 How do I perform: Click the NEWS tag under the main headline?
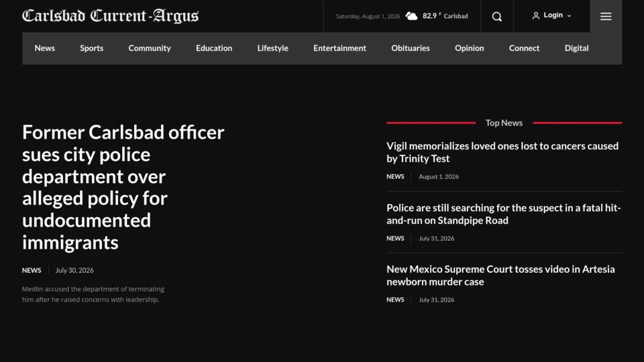[32, 270]
